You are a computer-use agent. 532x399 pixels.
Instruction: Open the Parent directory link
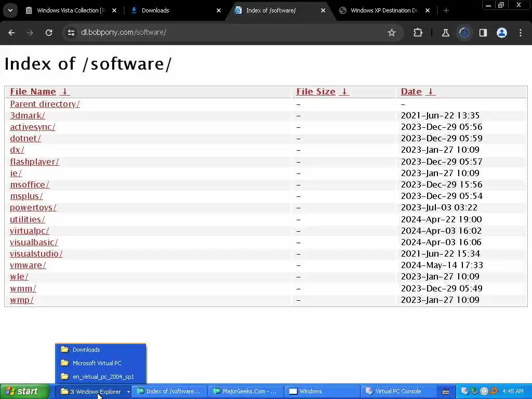click(x=45, y=104)
